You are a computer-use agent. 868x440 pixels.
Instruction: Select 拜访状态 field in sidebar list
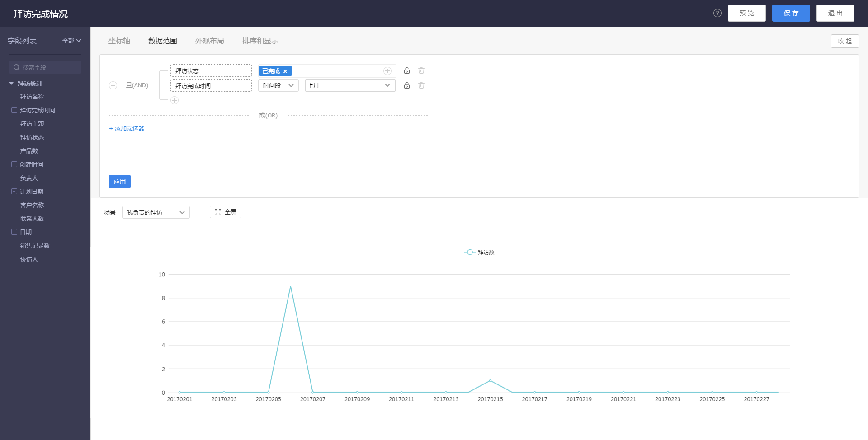point(32,137)
